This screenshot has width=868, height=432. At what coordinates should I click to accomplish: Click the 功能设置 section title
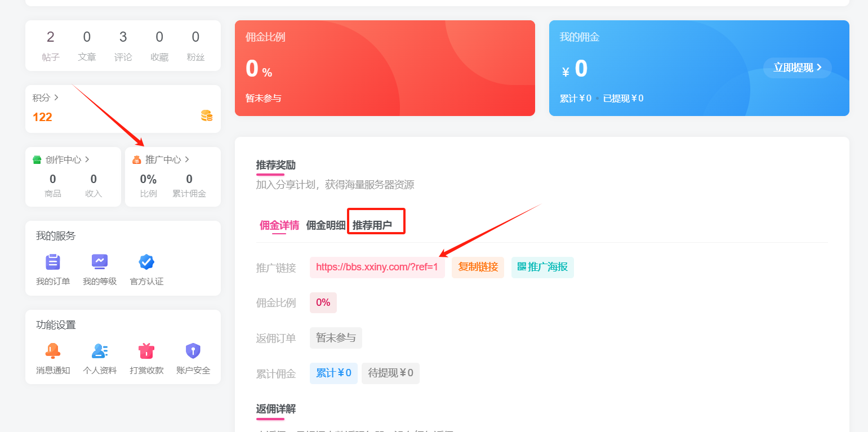point(56,325)
